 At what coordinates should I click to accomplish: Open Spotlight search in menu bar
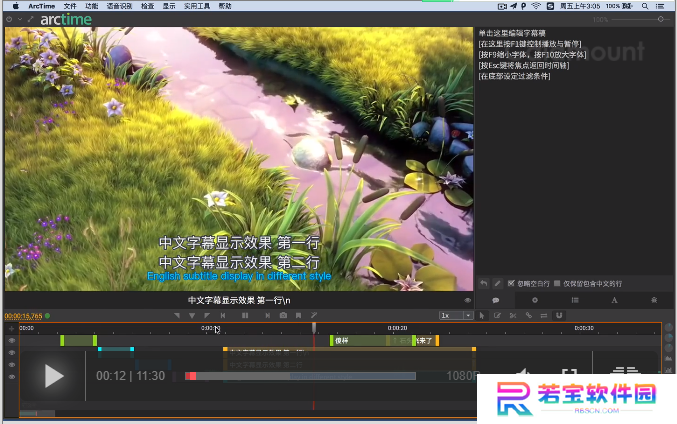[x=645, y=6]
